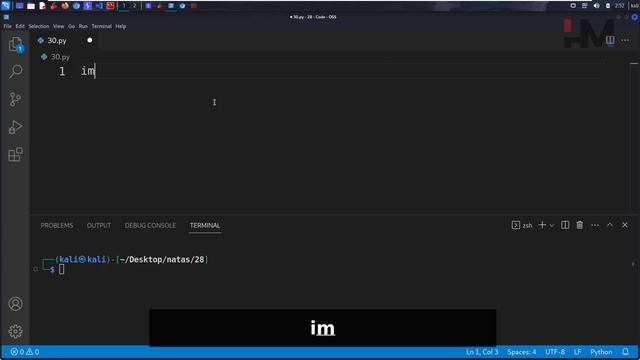The image size is (640, 360).
Task: Open the cherry icon launcher in the taskbar
Action: point(53,6)
